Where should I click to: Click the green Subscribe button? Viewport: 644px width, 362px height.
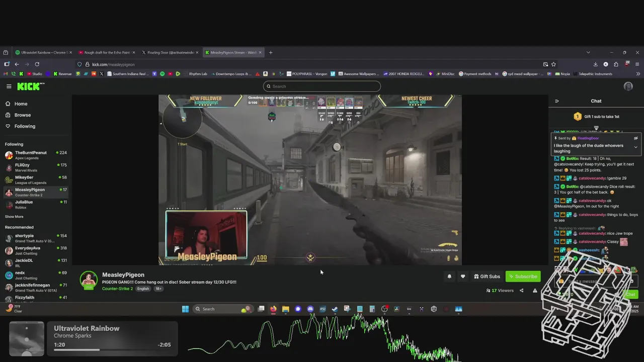pyautogui.click(x=523, y=277)
